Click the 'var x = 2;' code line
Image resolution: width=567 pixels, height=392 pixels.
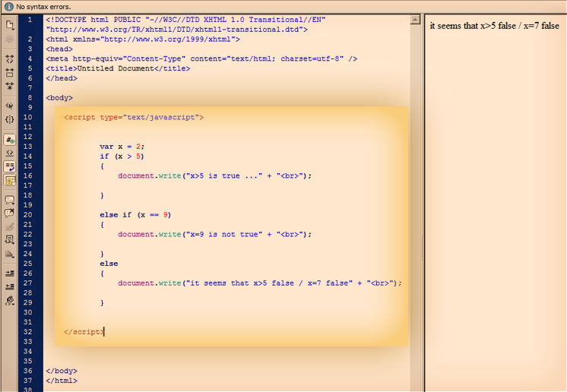pyautogui.click(x=122, y=147)
